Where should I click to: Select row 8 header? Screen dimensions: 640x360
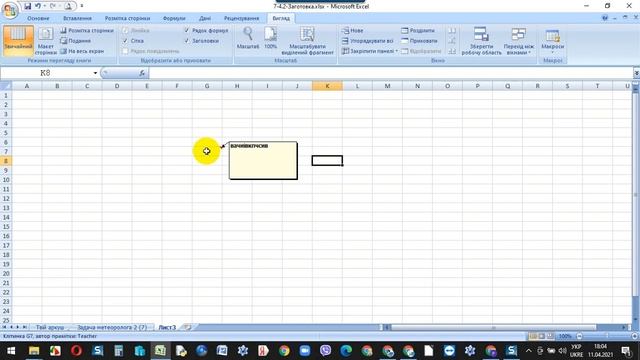coord(6,161)
